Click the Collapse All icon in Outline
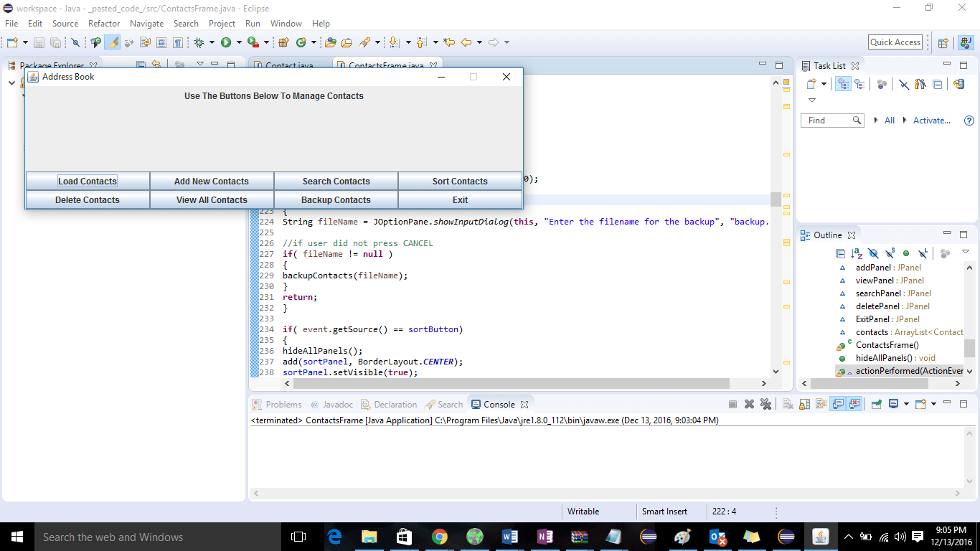The image size is (980, 551). point(840,253)
